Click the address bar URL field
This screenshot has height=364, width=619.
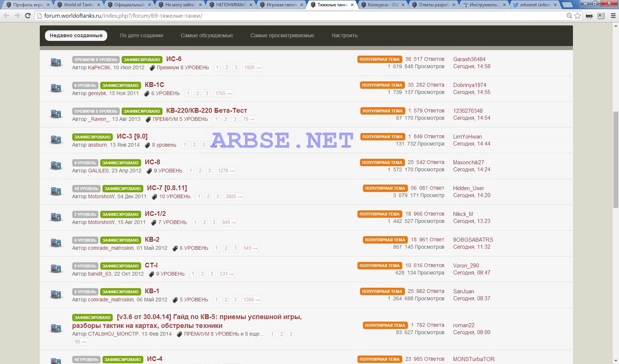tap(300, 16)
